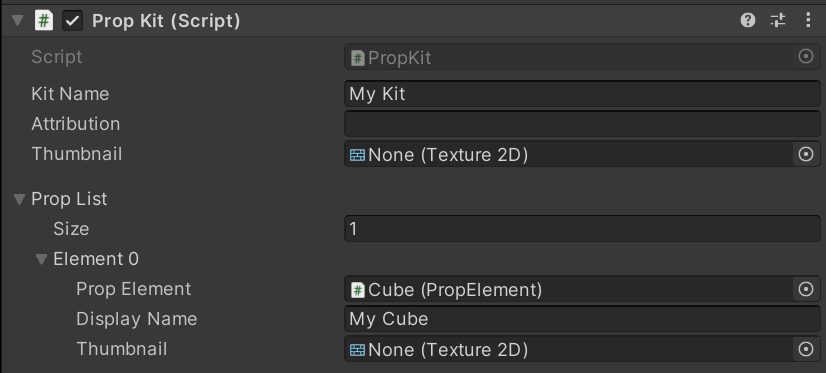Open picker for Element 0 Thumbnail
826x373 pixels.
[x=806, y=349]
